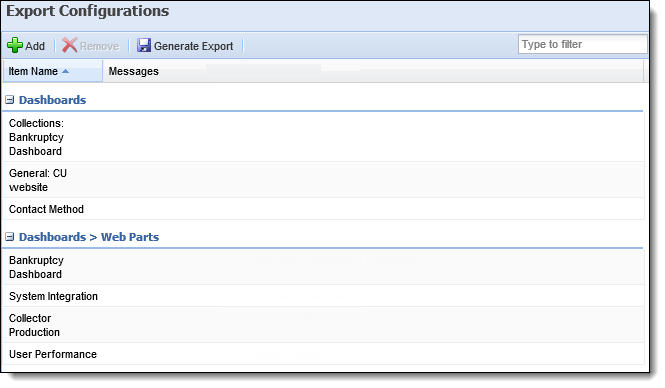This screenshot has width=665, height=388.
Task: Click the Add button label
Action: click(x=35, y=46)
